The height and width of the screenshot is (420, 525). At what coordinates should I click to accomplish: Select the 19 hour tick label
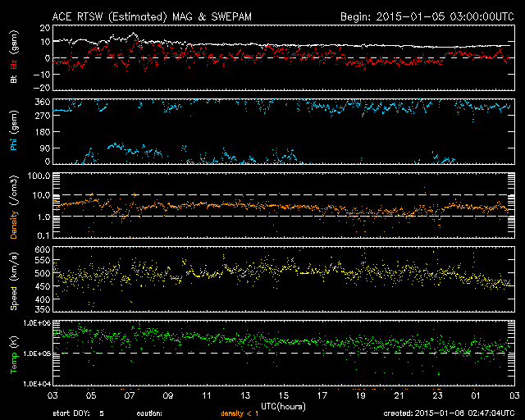360,395
